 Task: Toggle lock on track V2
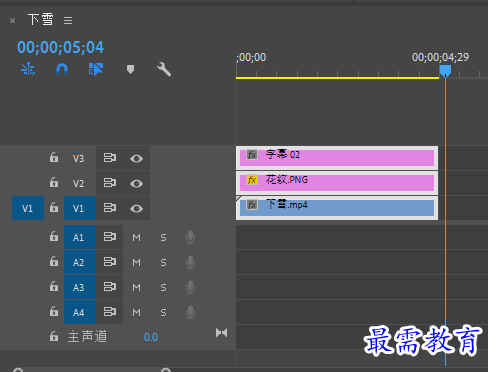click(54, 182)
